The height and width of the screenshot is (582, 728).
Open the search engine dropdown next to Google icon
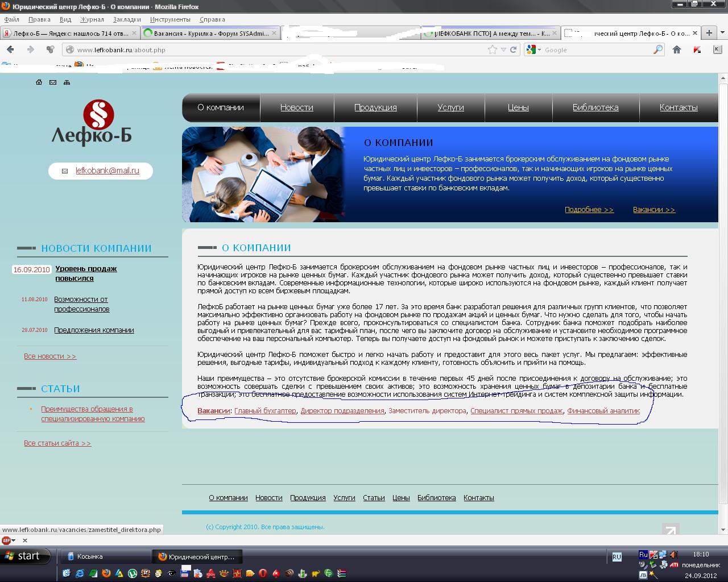pos(539,50)
